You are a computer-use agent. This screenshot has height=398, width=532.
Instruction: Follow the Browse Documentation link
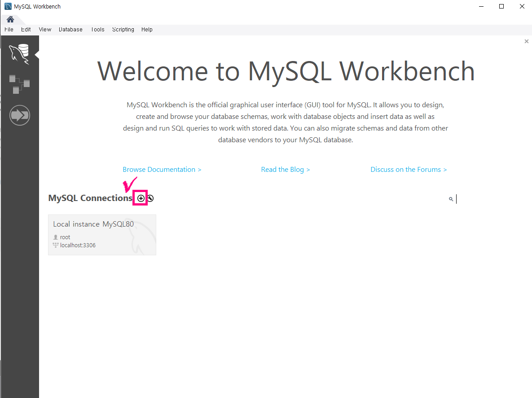pyautogui.click(x=162, y=170)
